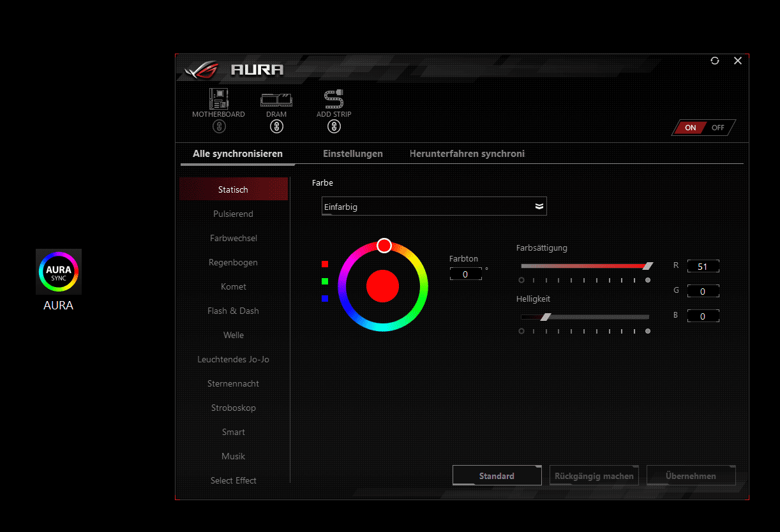Click the G value field

pyautogui.click(x=703, y=292)
